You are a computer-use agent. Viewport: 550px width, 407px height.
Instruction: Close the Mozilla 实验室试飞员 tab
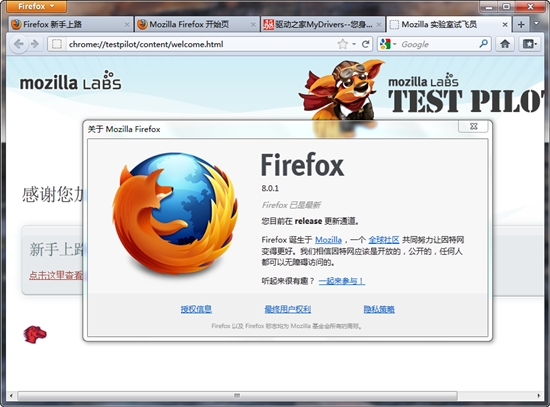tap(505, 25)
